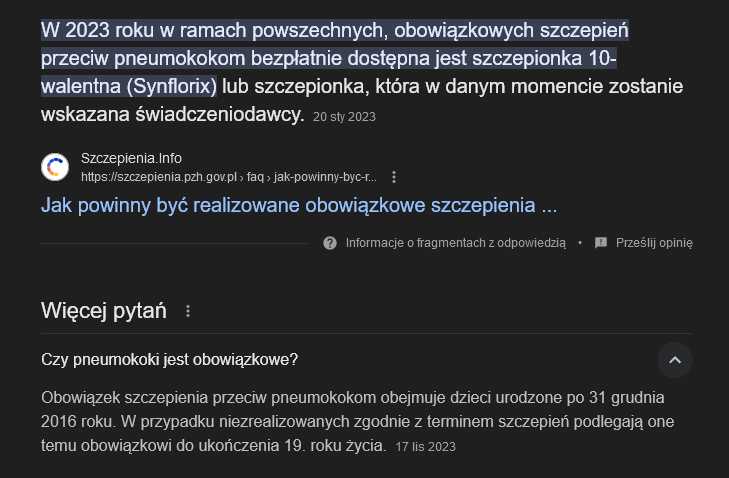The height and width of the screenshot is (478, 729).
Task: Click the feedback flag icon
Action: pyautogui.click(x=601, y=243)
